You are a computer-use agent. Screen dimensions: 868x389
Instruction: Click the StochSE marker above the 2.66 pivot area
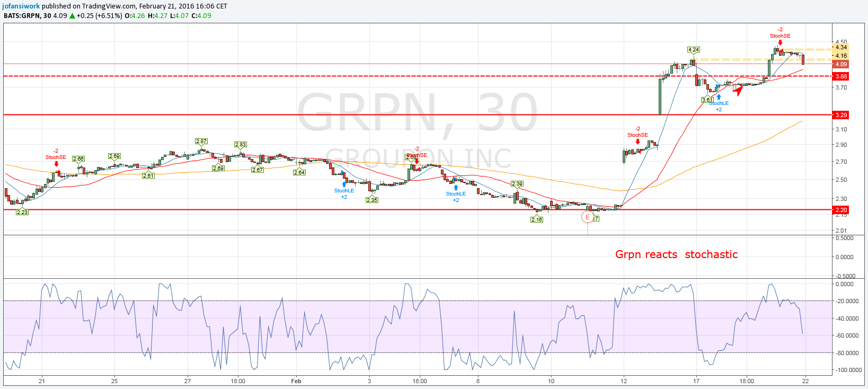coord(56,164)
